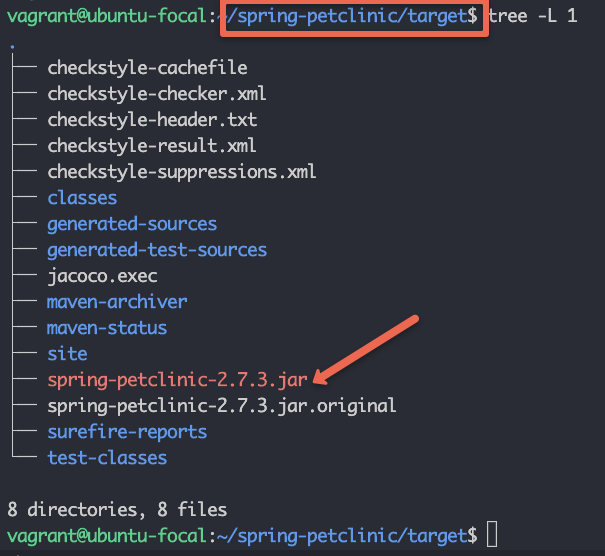
Task: Click the bottom prompt's ~/spring-petclinic/target path
Action: [342, 536]
